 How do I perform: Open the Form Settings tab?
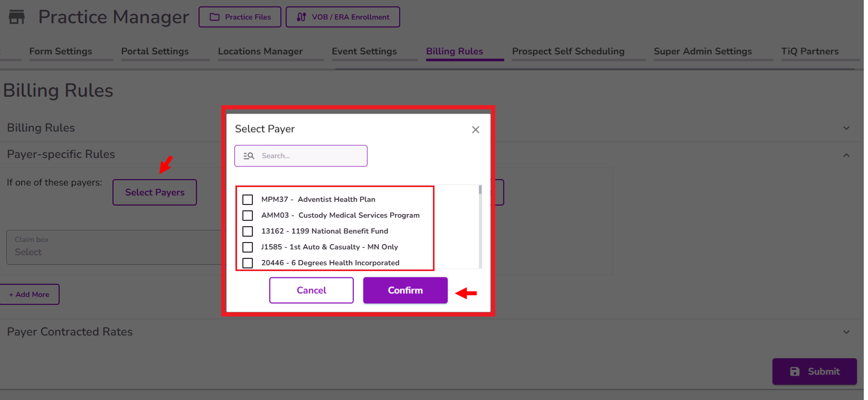pyautogui.click(x=61, y=51)
